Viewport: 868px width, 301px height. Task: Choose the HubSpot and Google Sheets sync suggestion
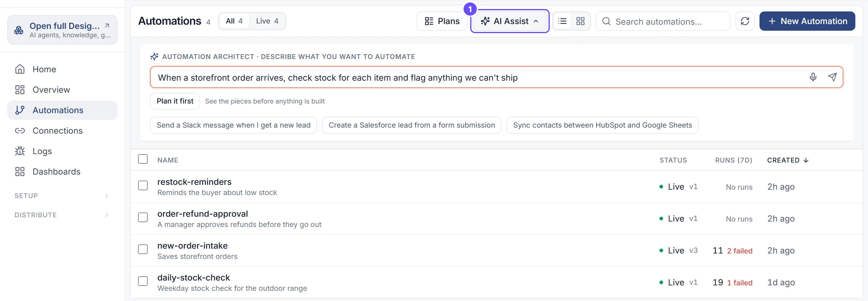(602, 125)
